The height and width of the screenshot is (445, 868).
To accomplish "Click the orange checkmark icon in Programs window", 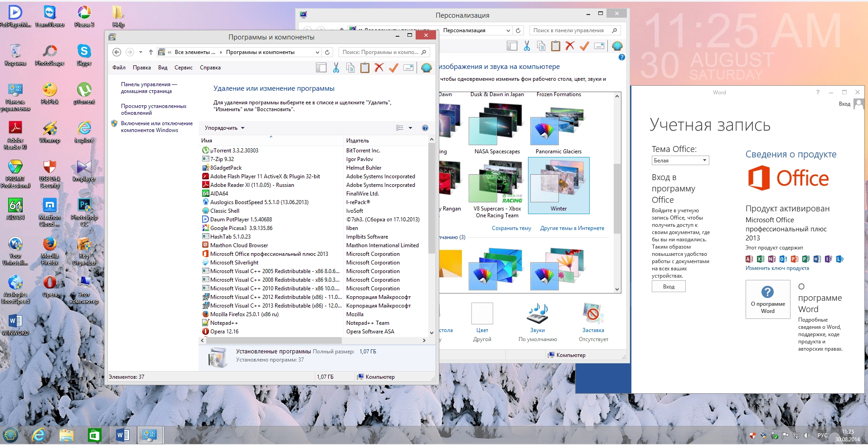I will coord(393,68).
